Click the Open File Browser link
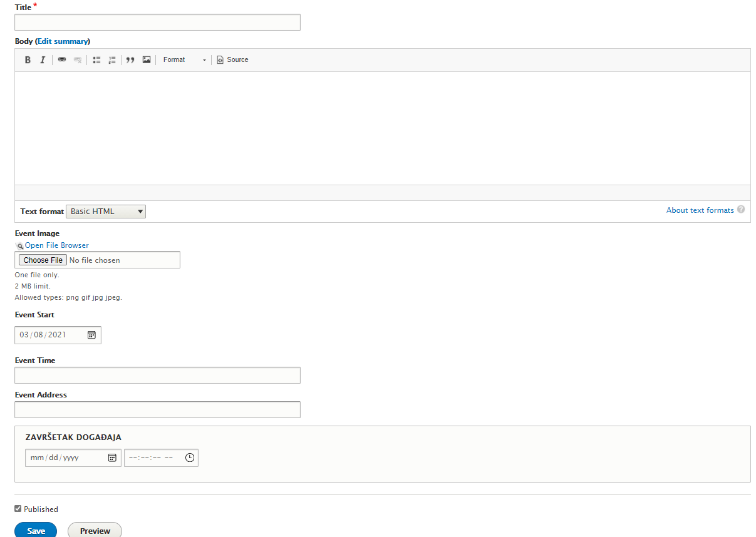This screenshot has width=756, height=537. click(x=57, y=245)
